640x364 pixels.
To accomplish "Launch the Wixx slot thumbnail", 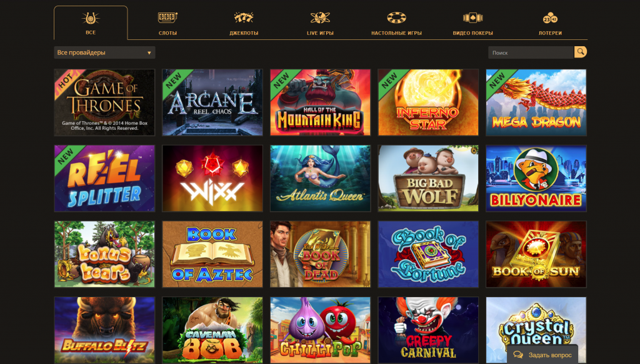I will [x=212, y=178].
